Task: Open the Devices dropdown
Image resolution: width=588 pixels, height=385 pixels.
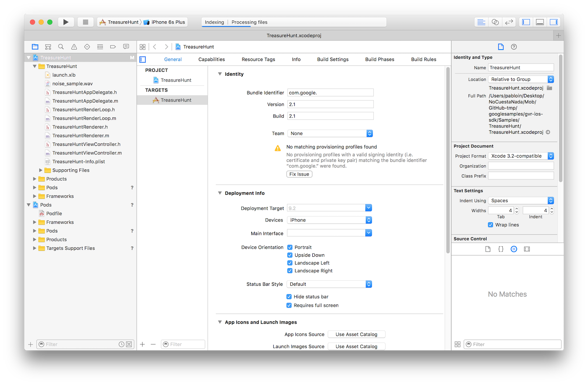Action: 329,220
